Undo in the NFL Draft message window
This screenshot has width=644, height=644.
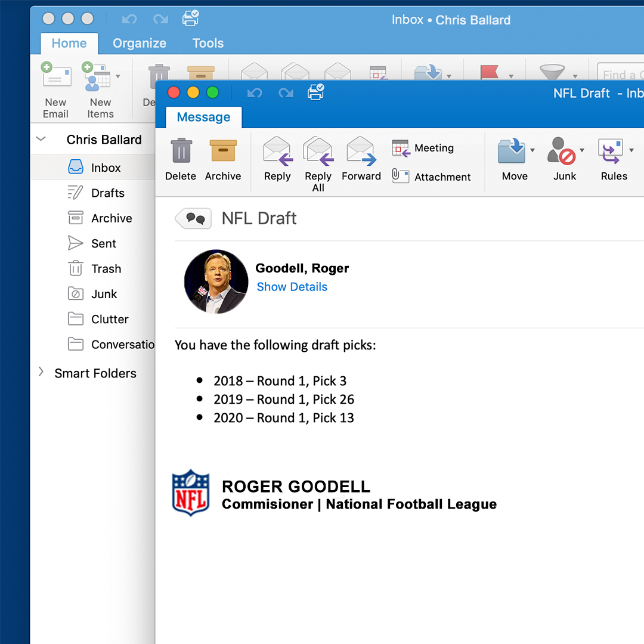[255, 93]
